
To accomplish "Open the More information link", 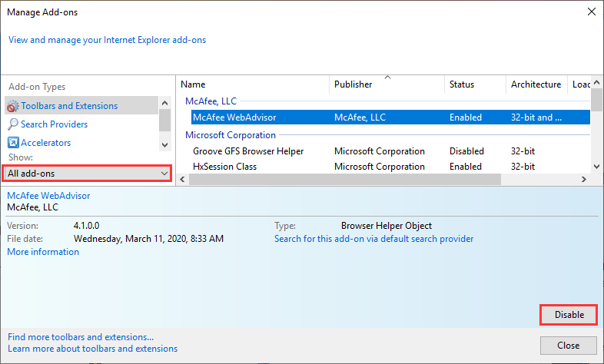I will 43,252.
